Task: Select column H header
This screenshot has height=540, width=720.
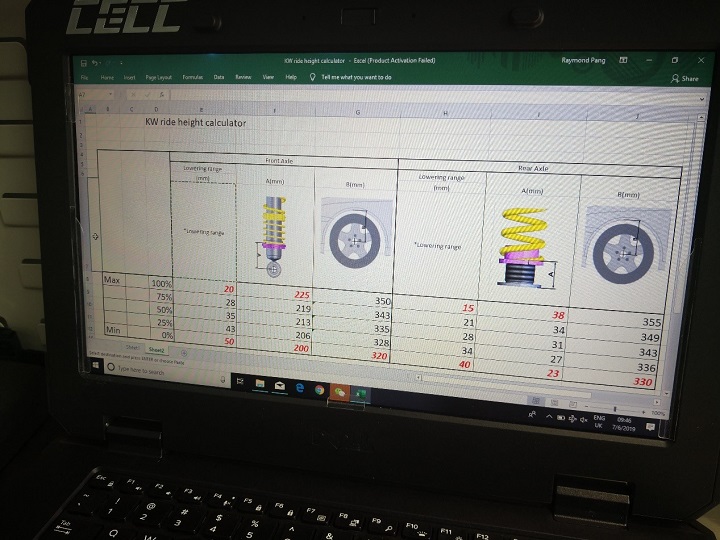Action: (x=445, y=113)
